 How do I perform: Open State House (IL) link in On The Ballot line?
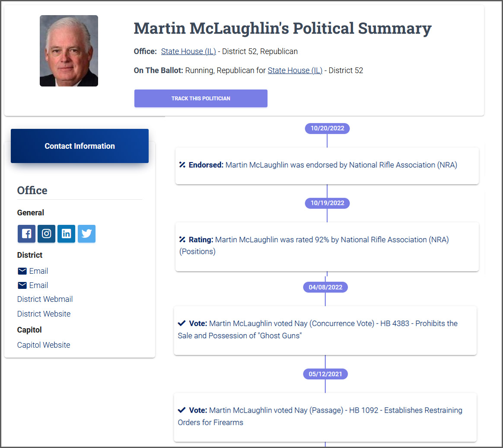[x=295, y=70]
